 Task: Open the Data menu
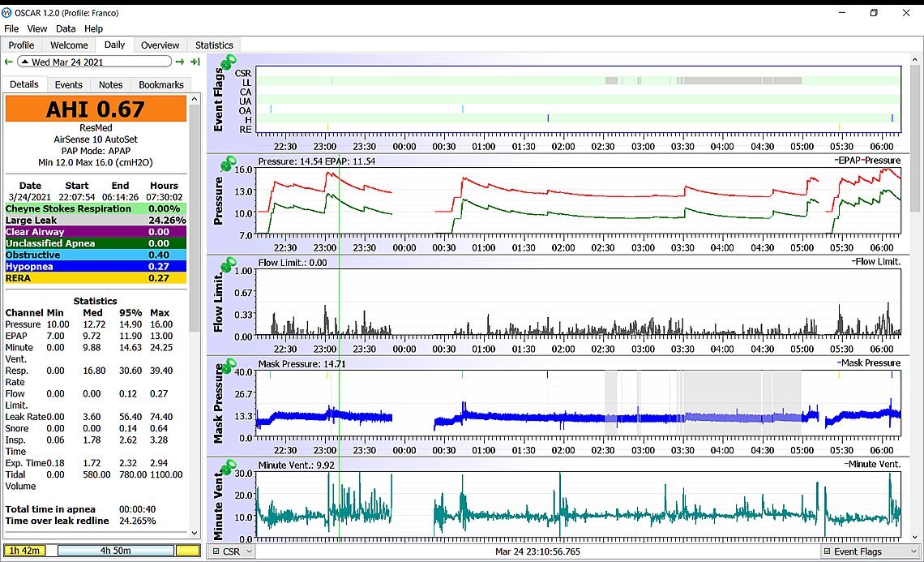click(66, 28)
